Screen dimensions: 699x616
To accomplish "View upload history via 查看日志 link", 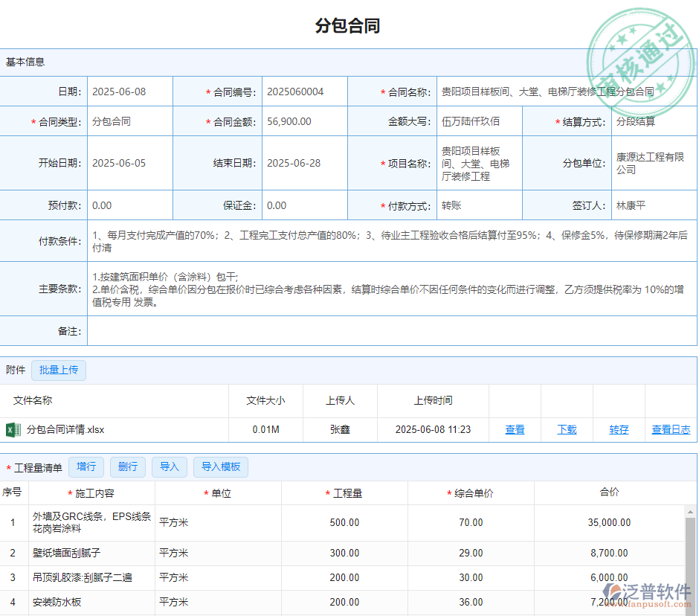I will [669, 429].
